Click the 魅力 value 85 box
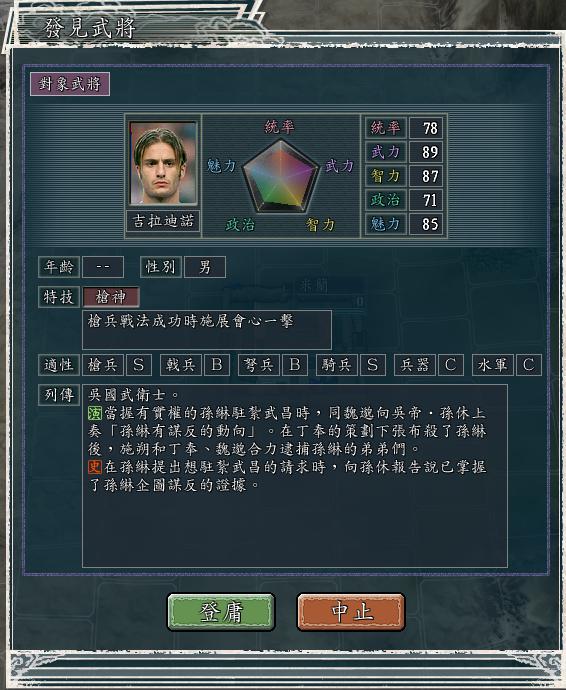Image resolution: width=566 pixels, height=690 pixels. click(426, 224)
